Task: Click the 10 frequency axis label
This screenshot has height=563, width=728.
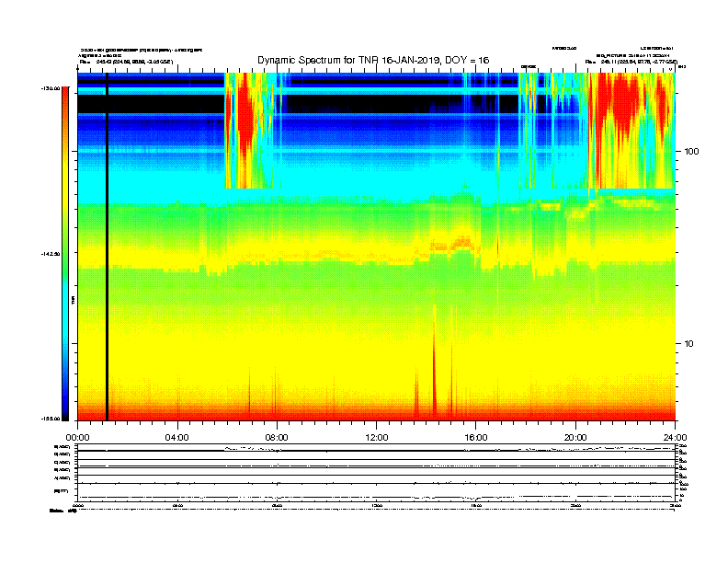Action: pyautogui.click(x=689, y=344)
